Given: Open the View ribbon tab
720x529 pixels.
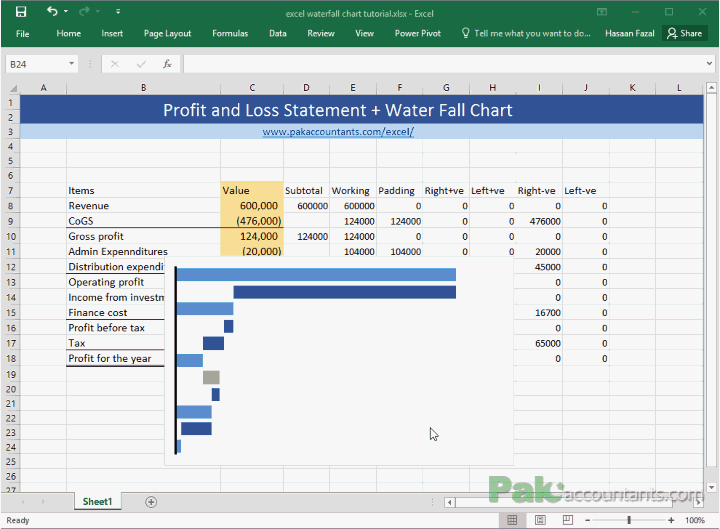Looking at the screenshot, I should point(364,34).
